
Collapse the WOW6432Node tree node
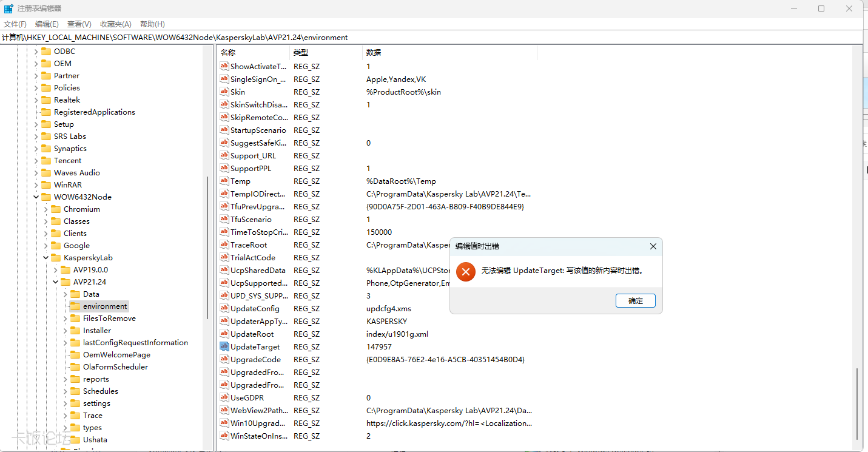click(36, 197)
